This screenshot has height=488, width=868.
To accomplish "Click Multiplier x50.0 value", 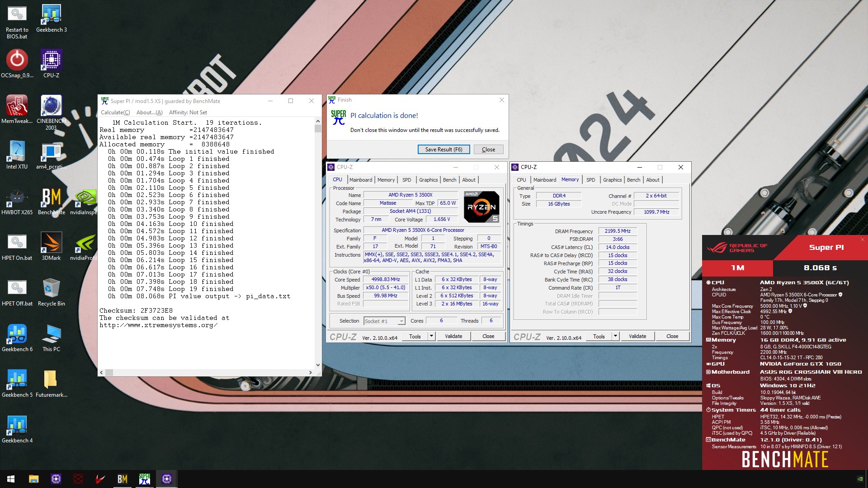I will [x=386, y=288].
